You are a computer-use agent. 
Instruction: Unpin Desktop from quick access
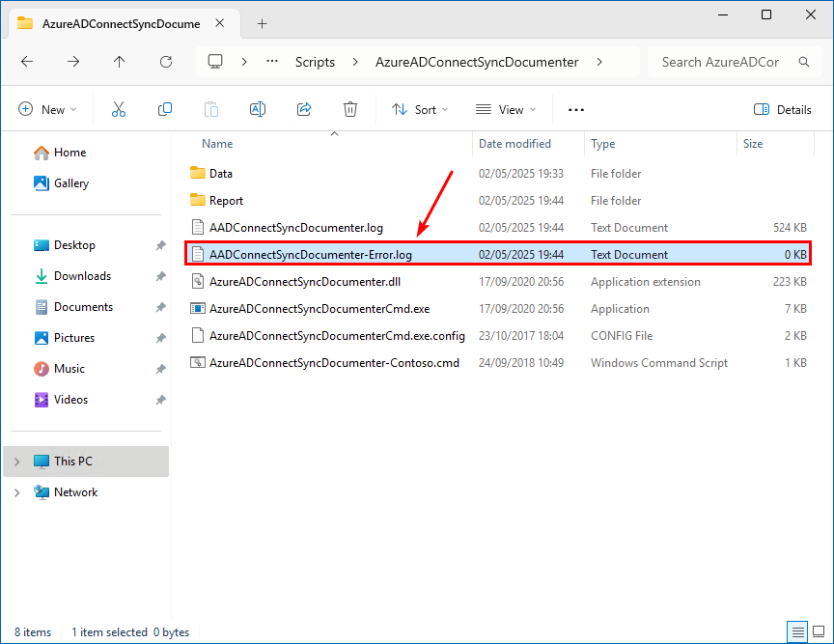pyautogui.click(x=160, y=245)
